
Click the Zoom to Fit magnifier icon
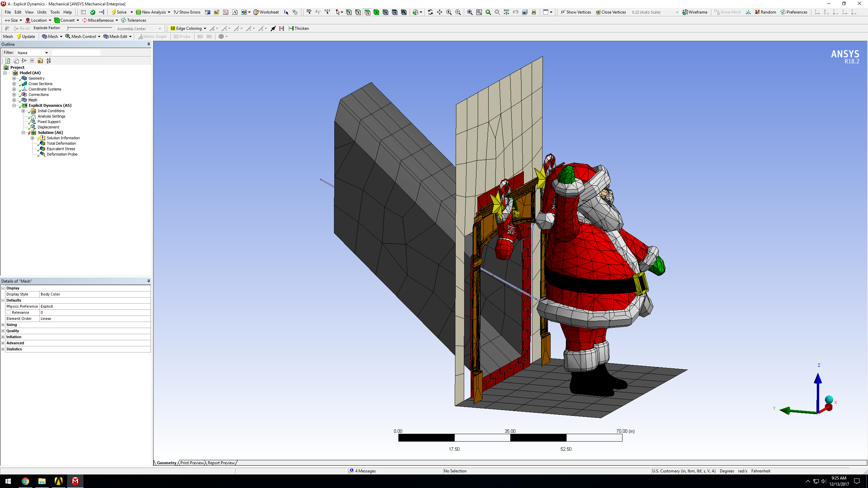pos(470,12)
